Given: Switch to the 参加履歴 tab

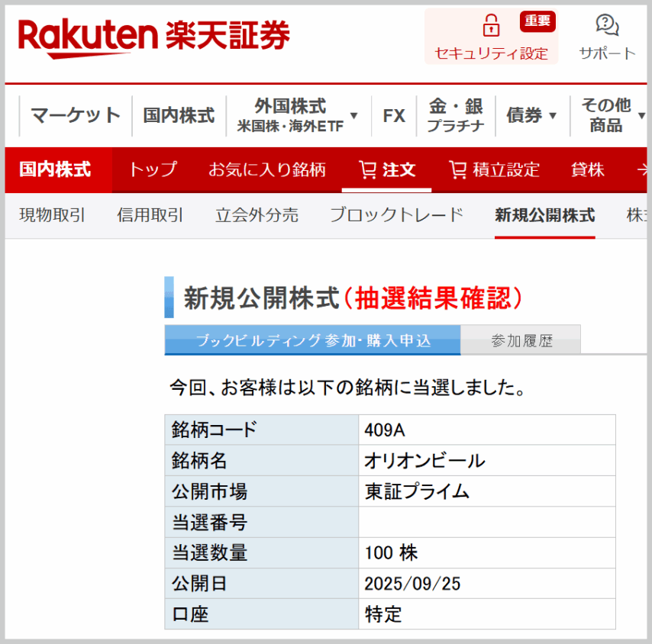Looking at the screenshot, I should pyautogui.click(x=521, y=340).
